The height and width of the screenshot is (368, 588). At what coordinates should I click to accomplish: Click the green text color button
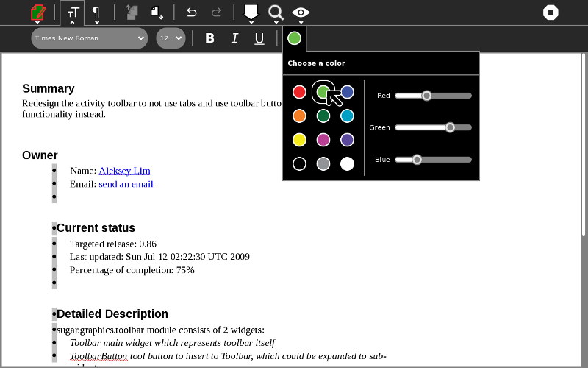pos(294,38)
